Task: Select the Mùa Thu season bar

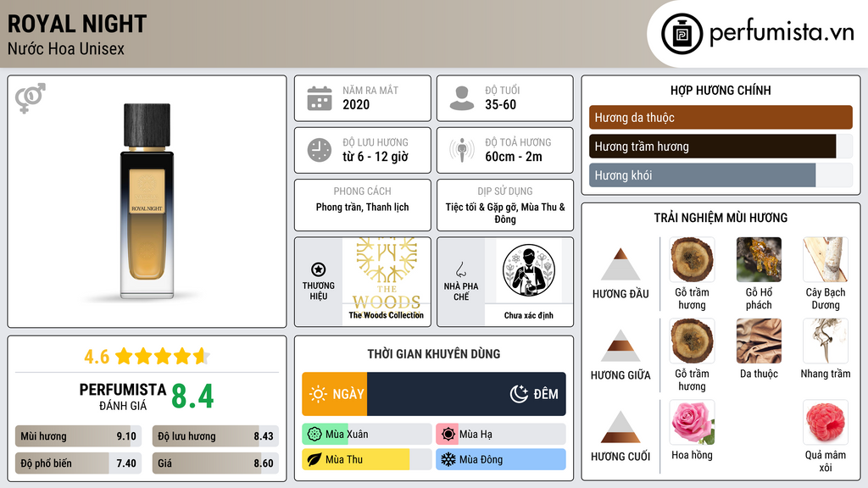Action: (367, 460)
